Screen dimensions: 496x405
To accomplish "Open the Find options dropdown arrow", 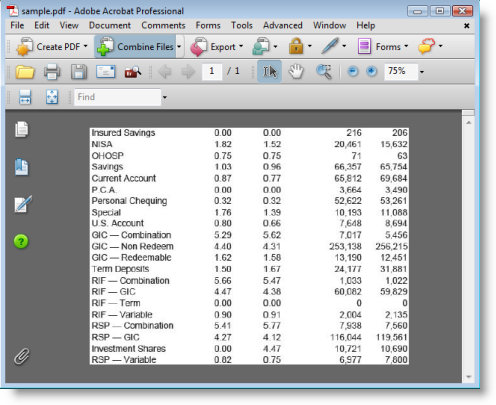I will 165,97.
